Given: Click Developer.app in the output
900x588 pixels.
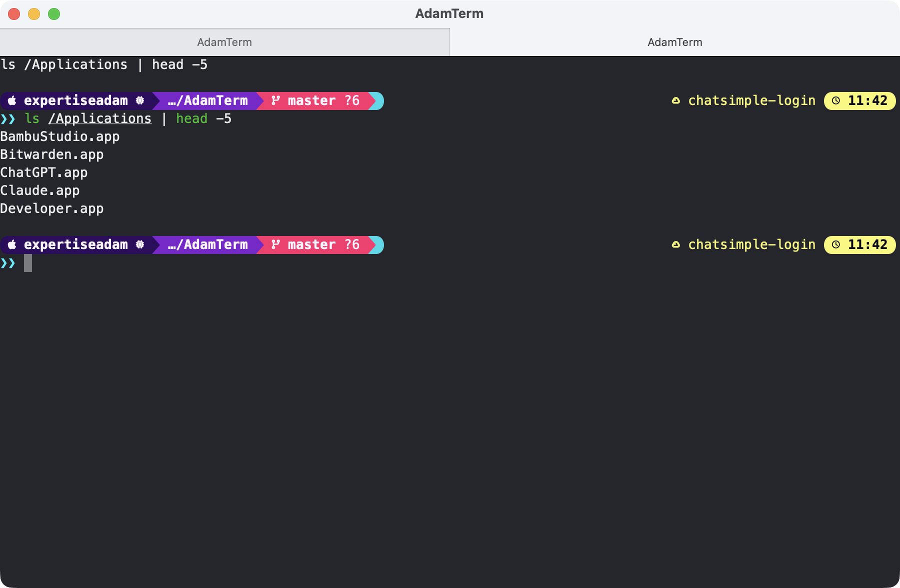Looking at the screenshot, I should (52, 208).
